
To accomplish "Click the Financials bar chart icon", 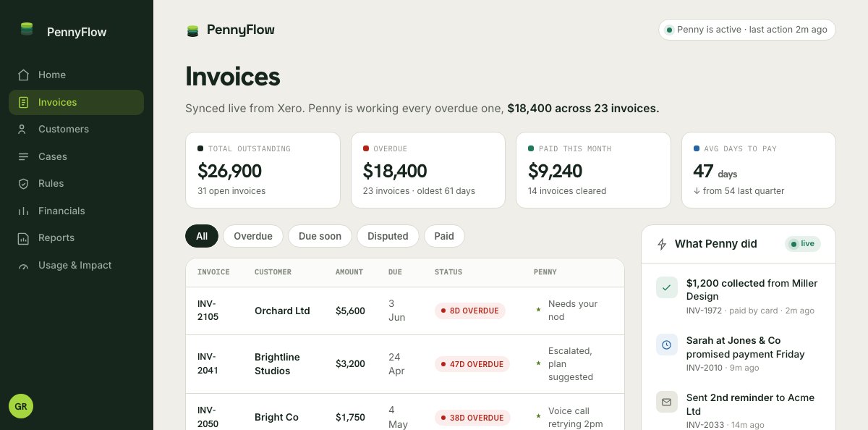I will (24, 211).
